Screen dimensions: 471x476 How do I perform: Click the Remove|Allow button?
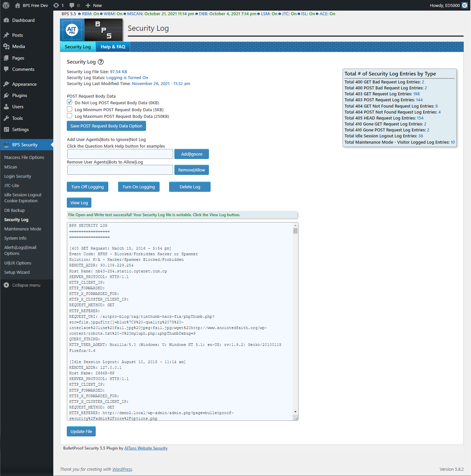(192, 170)
